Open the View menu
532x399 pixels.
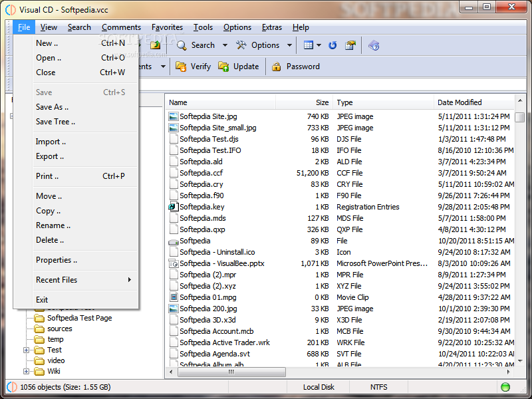49,27
